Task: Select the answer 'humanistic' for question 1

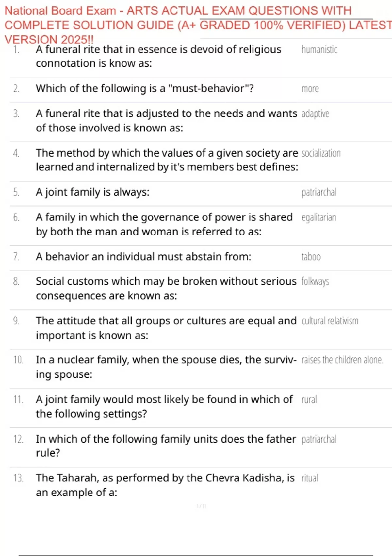Action: click(319, 49)
